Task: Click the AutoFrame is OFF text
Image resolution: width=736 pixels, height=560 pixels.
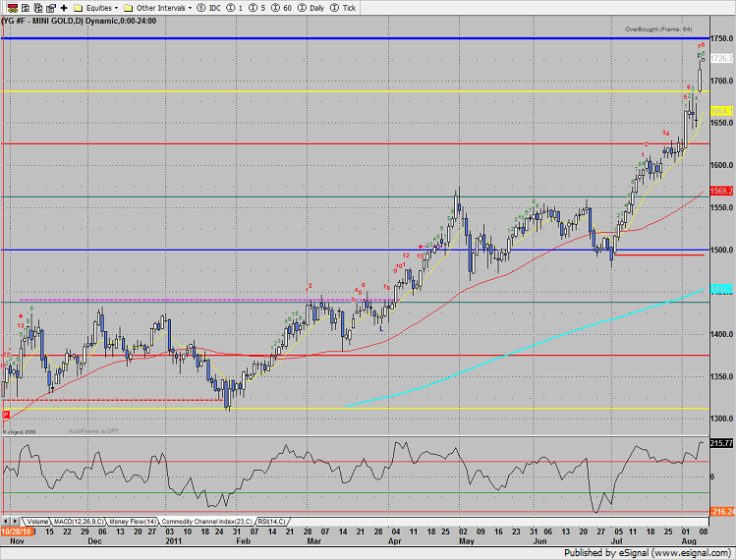Action: (93, 431)
